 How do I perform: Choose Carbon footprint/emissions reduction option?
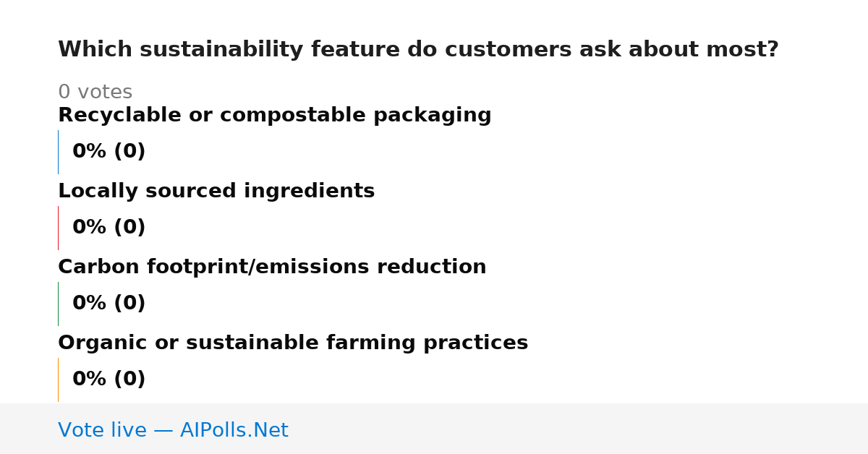[272, 267]
